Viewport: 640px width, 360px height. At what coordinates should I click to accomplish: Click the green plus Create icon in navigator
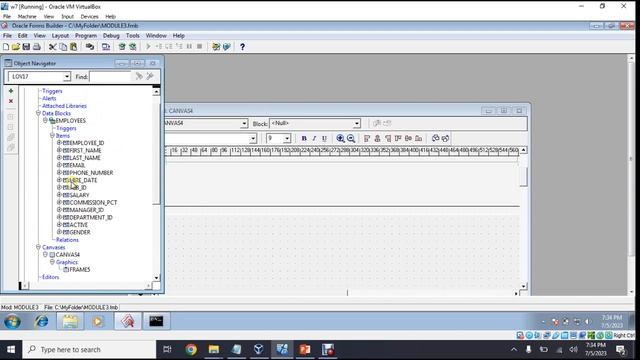pos(11,91)
